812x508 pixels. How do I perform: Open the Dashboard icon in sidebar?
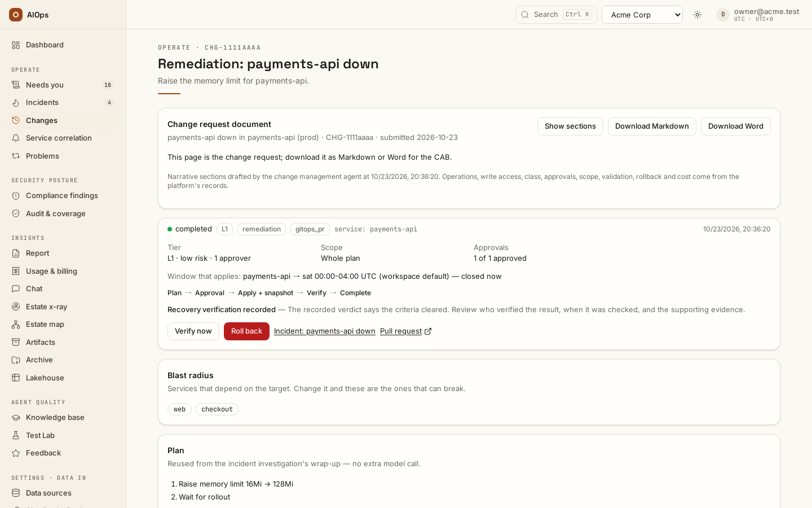16,45
